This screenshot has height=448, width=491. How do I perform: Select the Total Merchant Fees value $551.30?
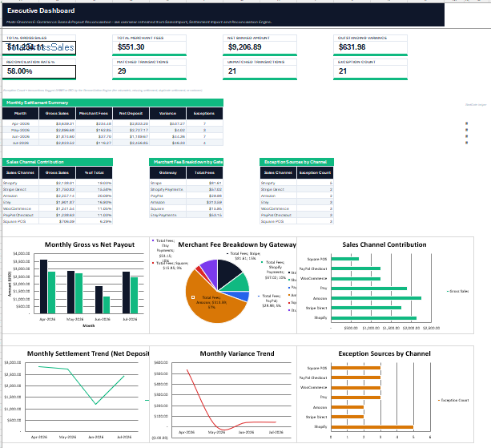[x=131, y=47]
